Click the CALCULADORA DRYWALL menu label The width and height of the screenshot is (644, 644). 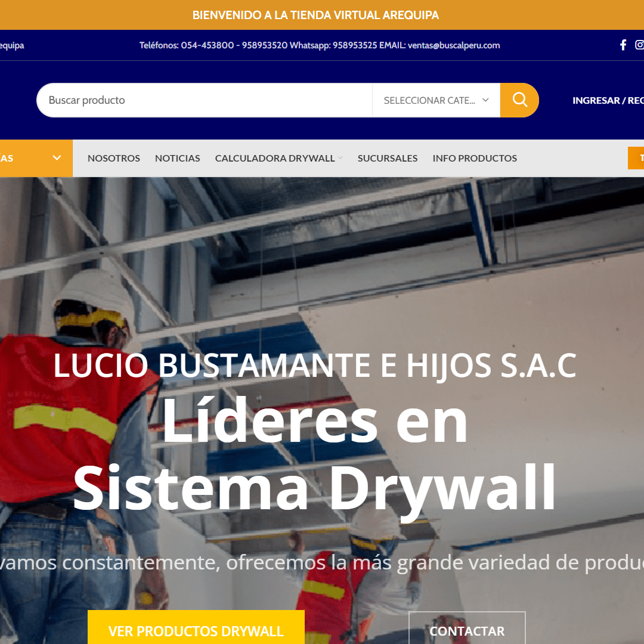tap(275, 159)
